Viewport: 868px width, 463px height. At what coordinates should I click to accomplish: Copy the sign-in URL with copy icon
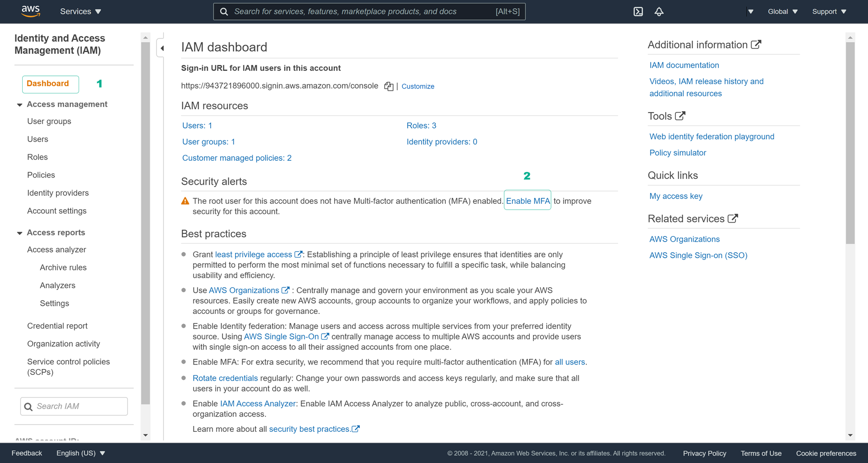388,86
